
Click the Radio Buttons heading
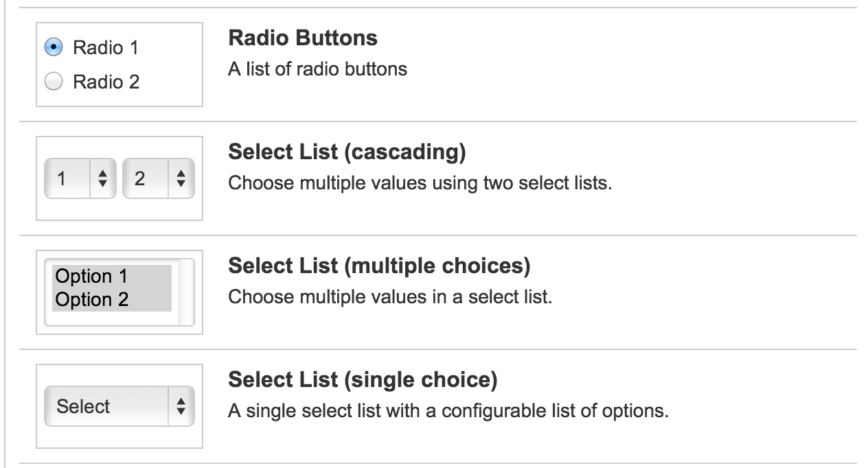[302, 38]
